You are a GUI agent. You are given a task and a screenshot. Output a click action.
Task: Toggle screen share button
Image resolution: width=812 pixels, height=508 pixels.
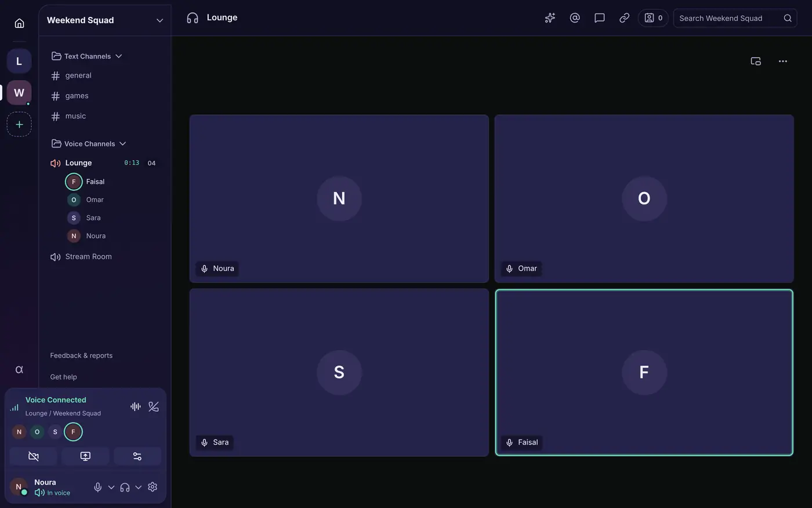click(85, 456)
